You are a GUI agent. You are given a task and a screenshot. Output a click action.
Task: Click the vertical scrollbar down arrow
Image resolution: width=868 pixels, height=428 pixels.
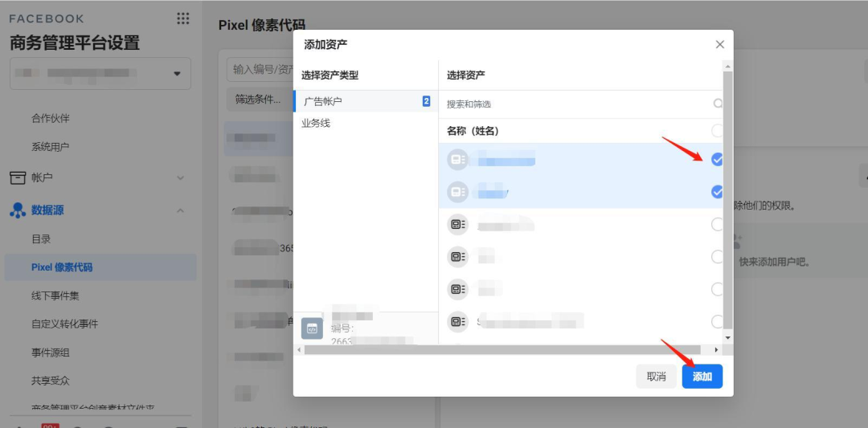(727, 337)
